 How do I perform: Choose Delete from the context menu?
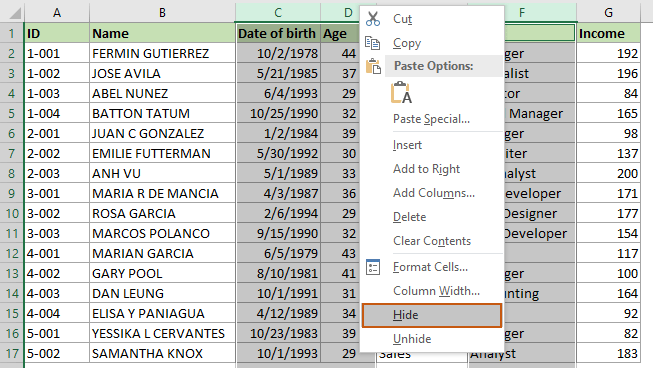[432, 217]
